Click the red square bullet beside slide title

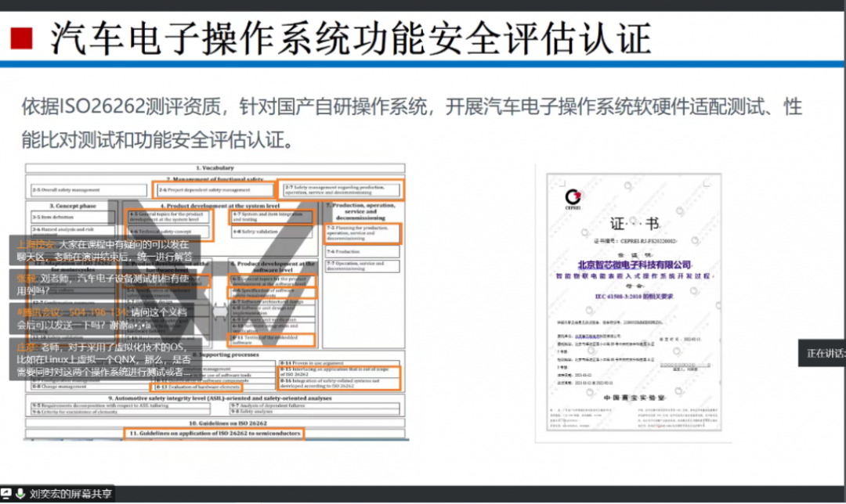22,38
